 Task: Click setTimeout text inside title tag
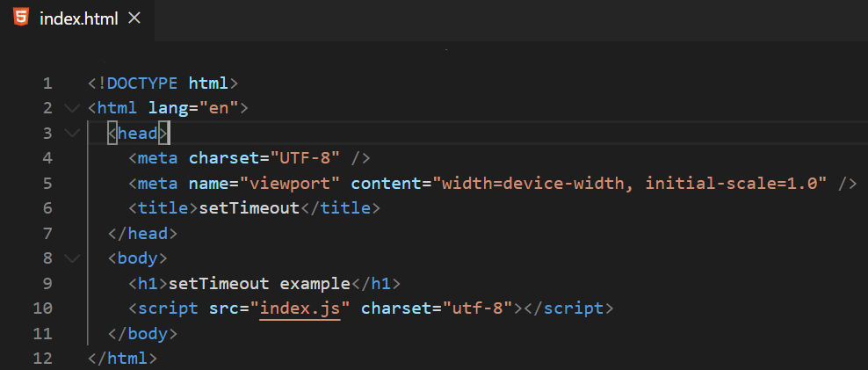(x=250, y=208)
